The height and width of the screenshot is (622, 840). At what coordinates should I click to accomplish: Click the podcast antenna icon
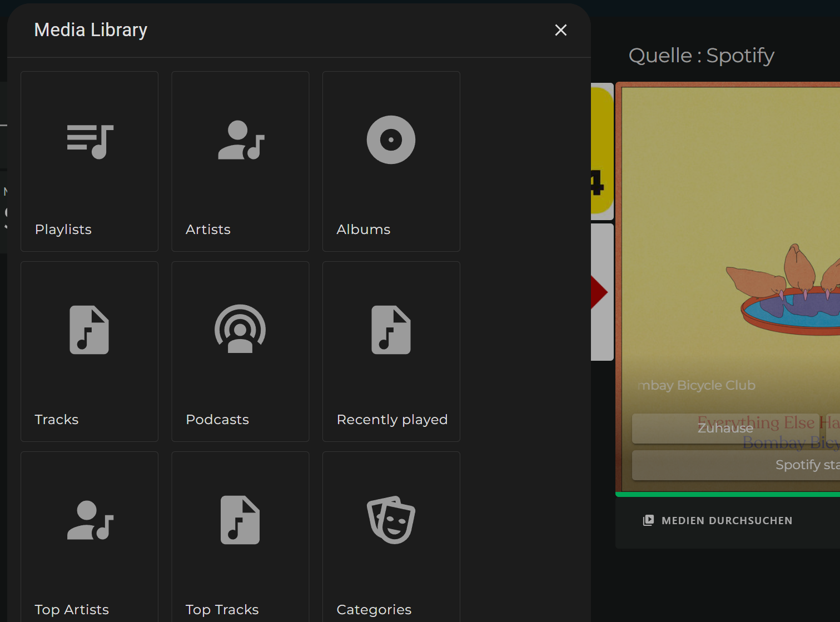point(240,330)
